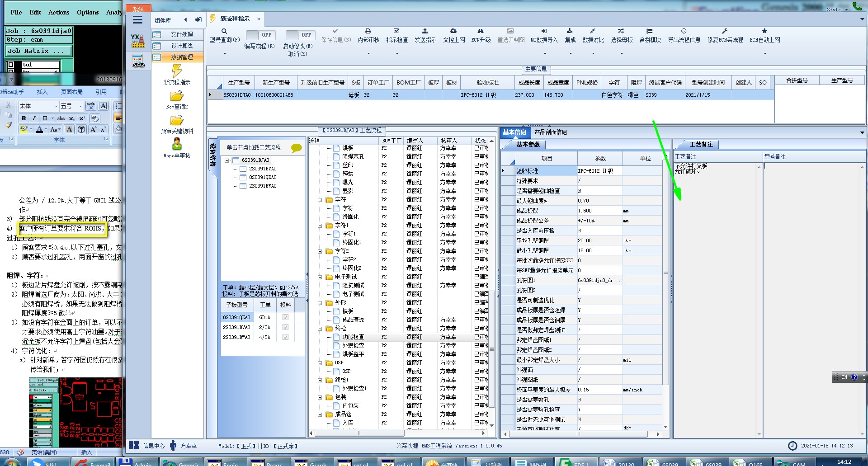Click the 文控上网 cloud upload icon
The height and width of the screenshot is (466, 868).
tap(453, 31)
